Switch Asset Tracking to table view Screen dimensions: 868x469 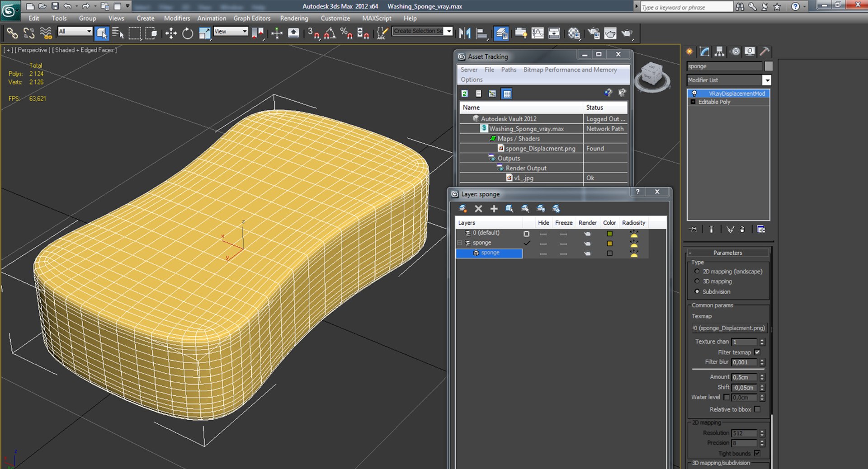tap(507, 94)
